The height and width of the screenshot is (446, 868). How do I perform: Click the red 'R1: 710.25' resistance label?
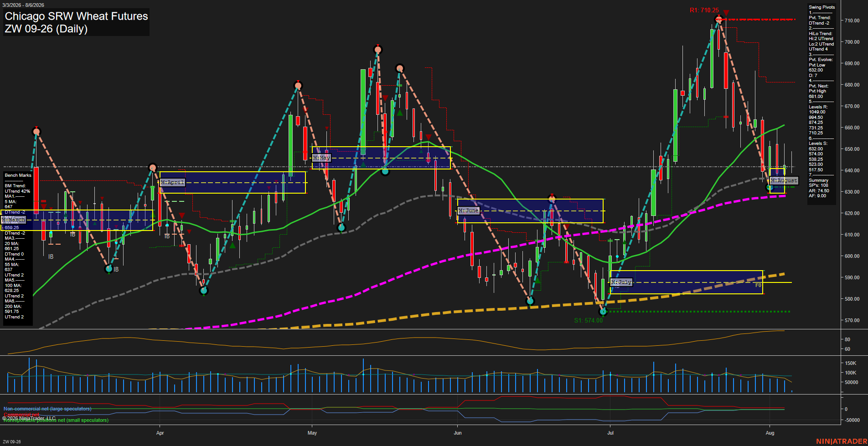704,10
